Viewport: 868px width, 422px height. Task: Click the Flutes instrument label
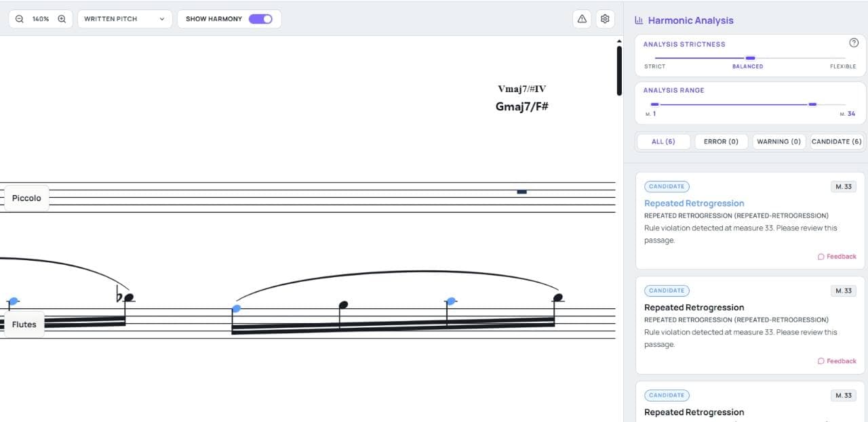click(x=24, y=324)
